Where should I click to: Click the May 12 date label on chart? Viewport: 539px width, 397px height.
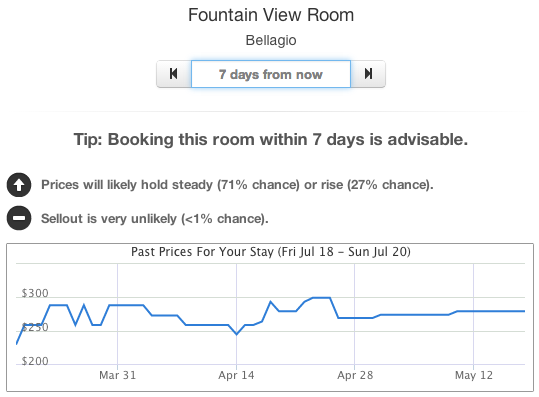pyautogui.click(x=474, y=375)
